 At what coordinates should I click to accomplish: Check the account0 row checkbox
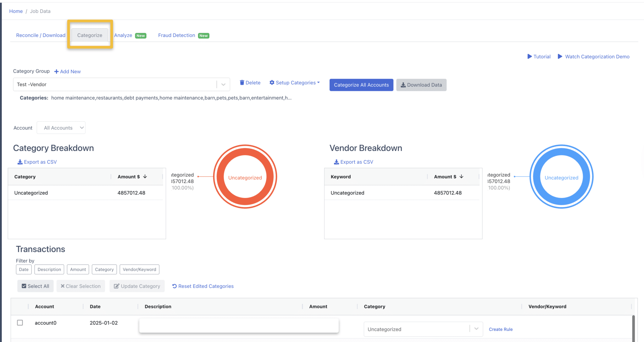click(x=20, y=323)
